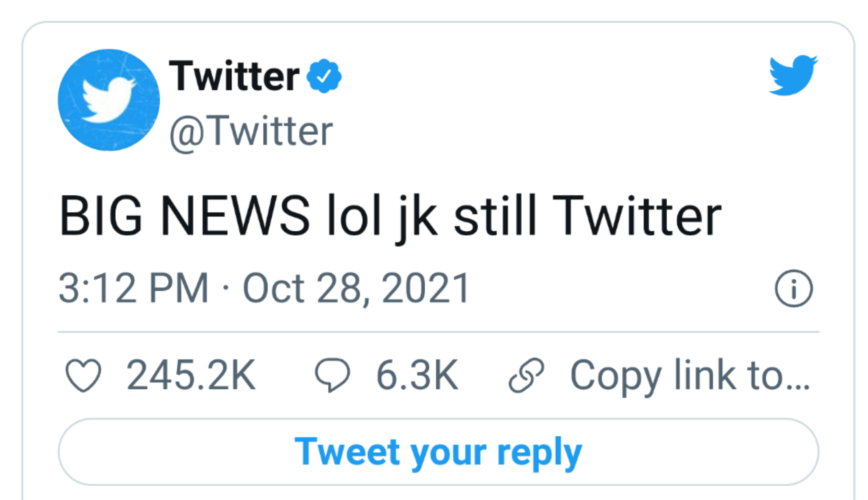
Task: Click the Twitter profile avatar
Action: pyautogui.click(x=109, y=100)
